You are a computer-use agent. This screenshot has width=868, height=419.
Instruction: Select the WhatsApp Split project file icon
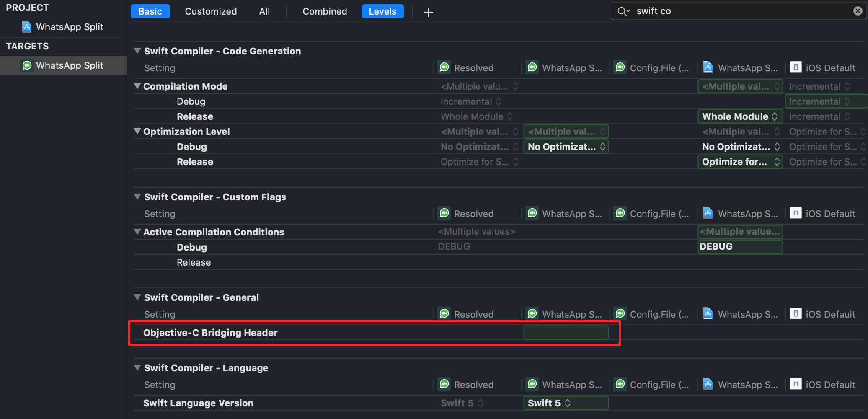point(27,27)
